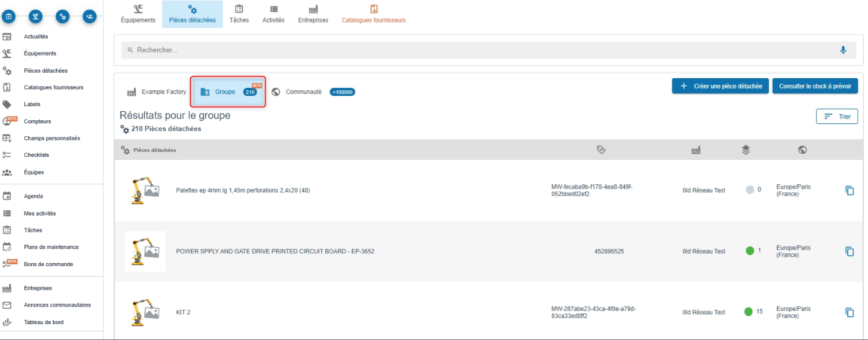
Task: Click the label tag column header icon
Action: [x=601, y=150]
